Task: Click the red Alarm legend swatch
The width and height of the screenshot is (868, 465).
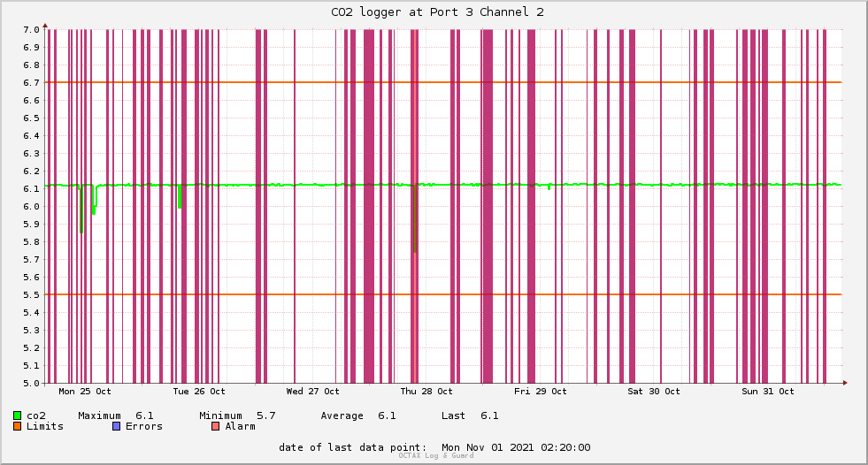Action: click(216, 426)
